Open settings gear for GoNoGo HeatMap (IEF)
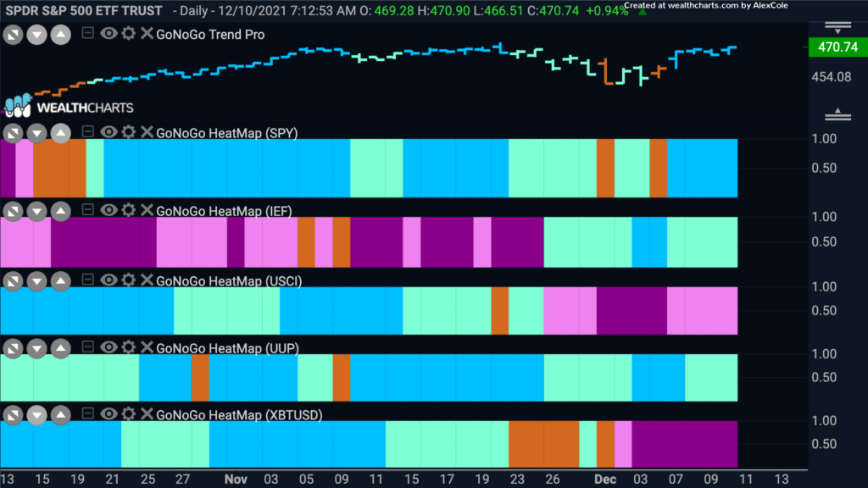The height and width of the screenshot is (488, 868). [x=129, y=210]
